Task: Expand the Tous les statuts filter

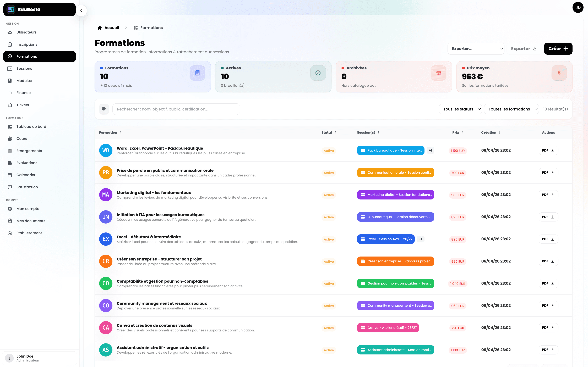Action: pos(460,109)
